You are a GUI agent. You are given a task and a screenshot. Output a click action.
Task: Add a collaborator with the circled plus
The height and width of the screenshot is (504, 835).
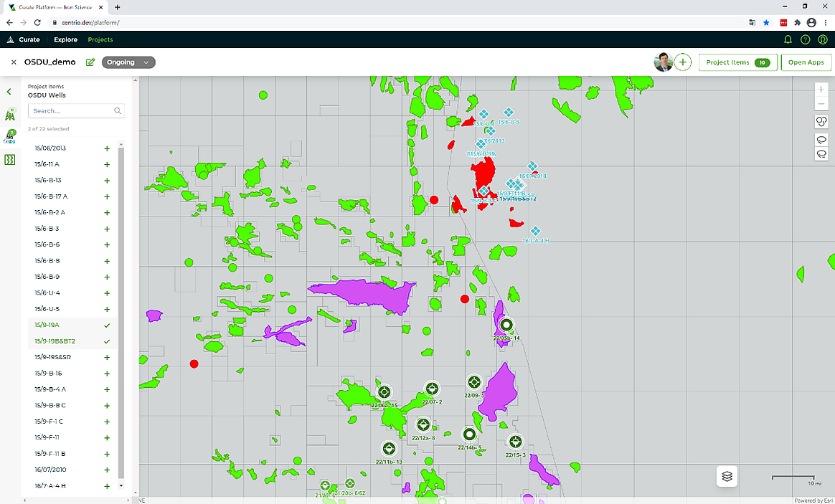pos(683,62)
